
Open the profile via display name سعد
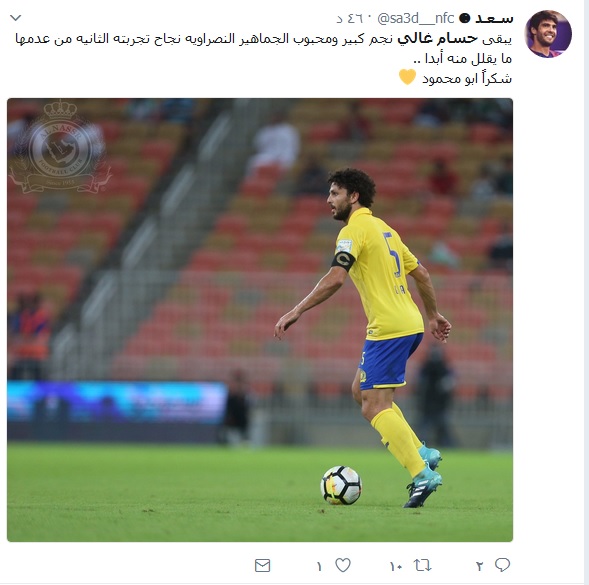coord(494,18)
